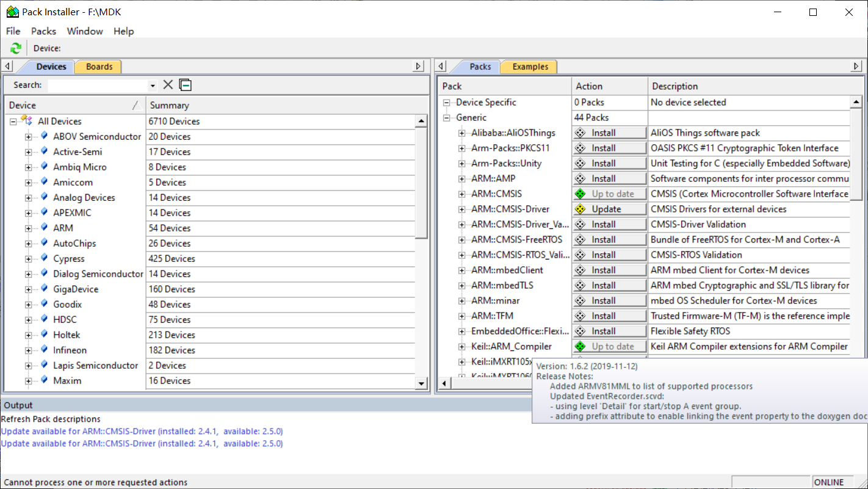Click the Description column header
The width and height of the screenshot is (868, 489).
756,86
